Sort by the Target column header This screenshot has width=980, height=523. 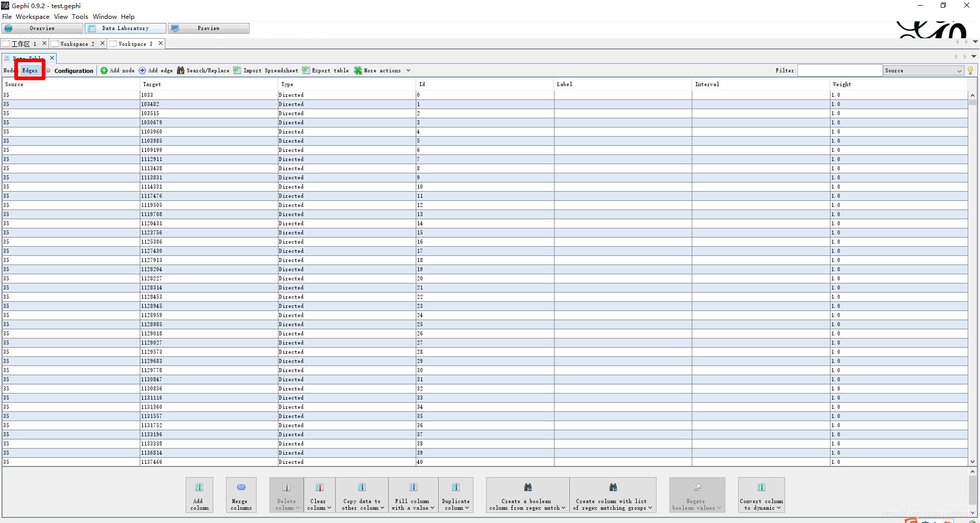(x=209, y=85)
